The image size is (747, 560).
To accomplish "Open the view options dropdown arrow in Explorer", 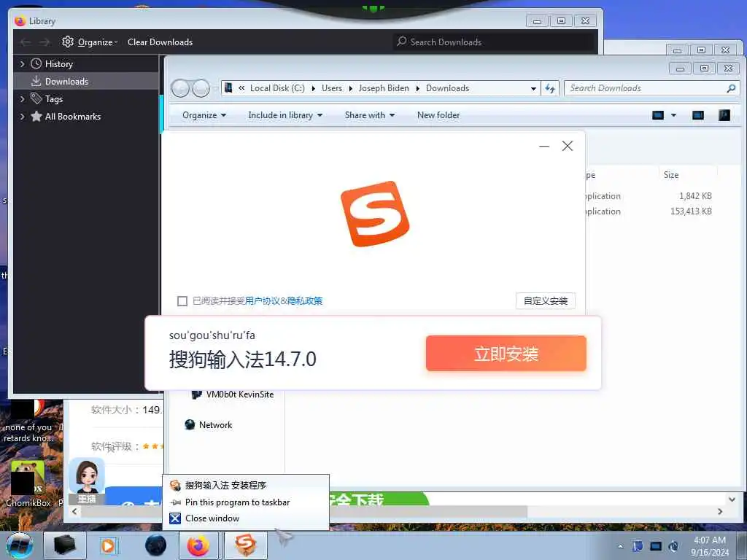I will pos(673,115).
